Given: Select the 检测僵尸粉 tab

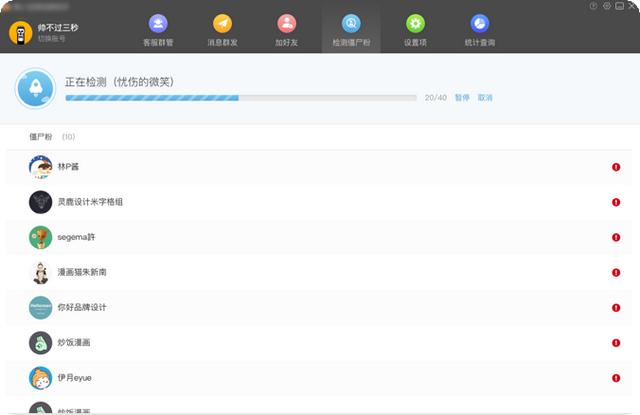Looking at the screenshot, I should 351,30.
